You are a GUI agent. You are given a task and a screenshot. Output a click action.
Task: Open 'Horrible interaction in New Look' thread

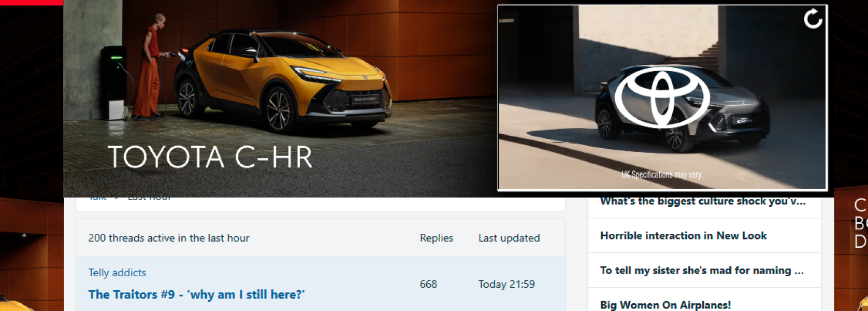tap(683, 236)
